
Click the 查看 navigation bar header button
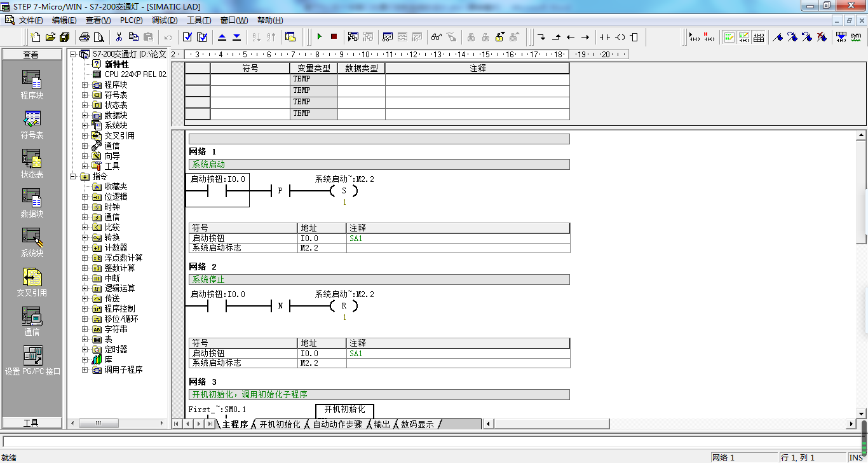tap(32, 55)
